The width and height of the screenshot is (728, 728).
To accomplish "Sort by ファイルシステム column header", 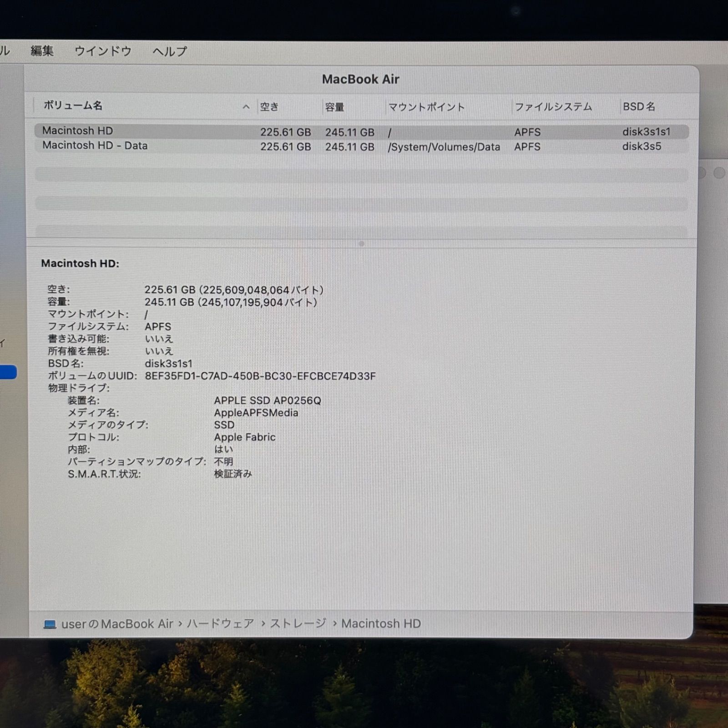I will click(553, 107).
